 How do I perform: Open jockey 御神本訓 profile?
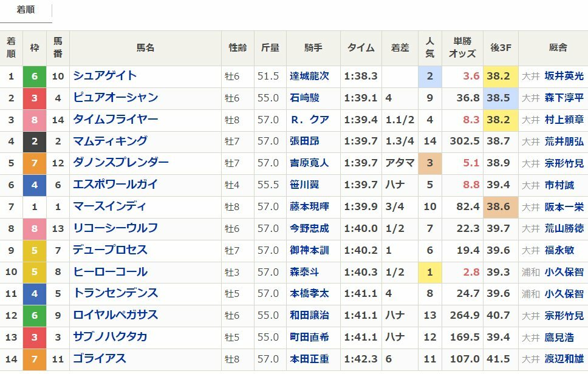click(x=309, y=250)
